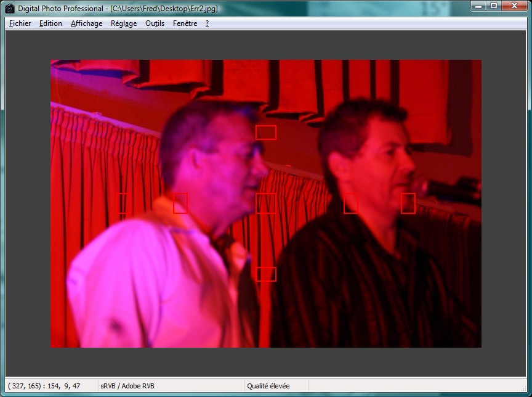This screenshot has width=532, height=397.
Task: Close the Digital Photo Professional window
Action: 514,6
